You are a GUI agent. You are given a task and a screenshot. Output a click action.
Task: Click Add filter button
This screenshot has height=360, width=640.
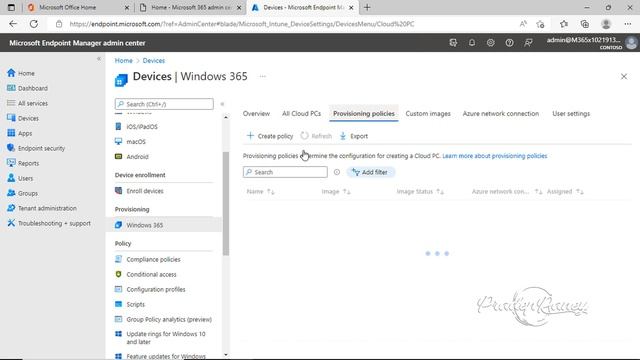(x=370, y=172)
